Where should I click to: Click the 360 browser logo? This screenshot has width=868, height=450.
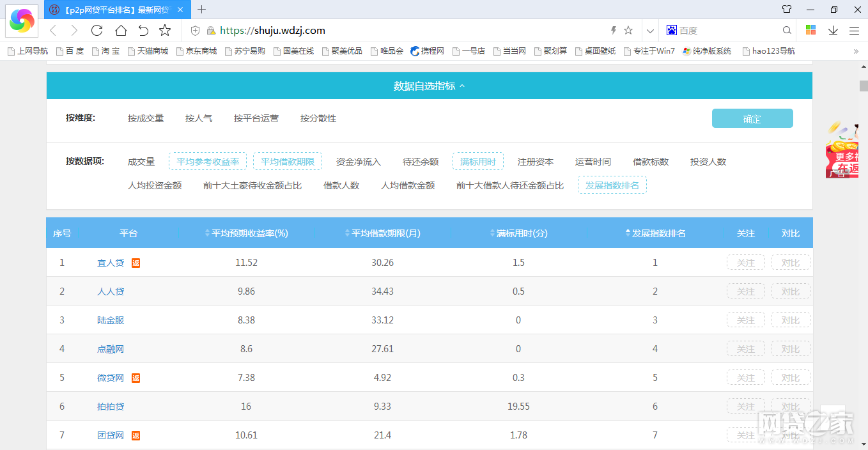[22, 20]
